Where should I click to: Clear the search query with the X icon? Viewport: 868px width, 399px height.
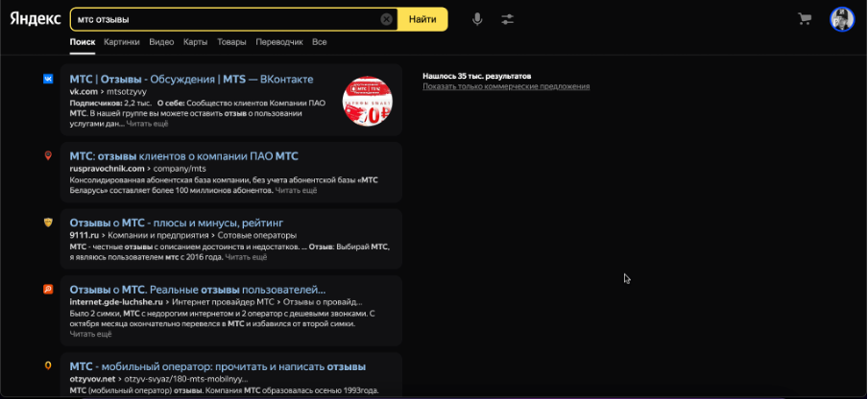[x=386, y=19]
